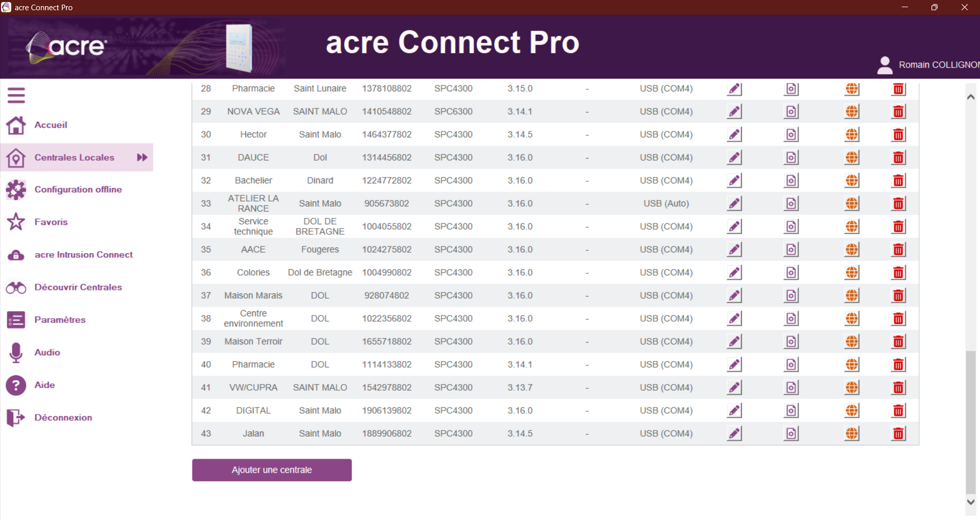
Task: Click the scrollbar down arrow
Action: tap(971, 502)
